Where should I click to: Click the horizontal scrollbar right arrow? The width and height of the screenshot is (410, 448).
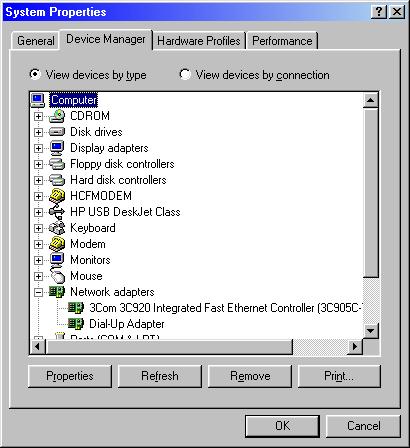pyautogui.click(x=354, y=347)
